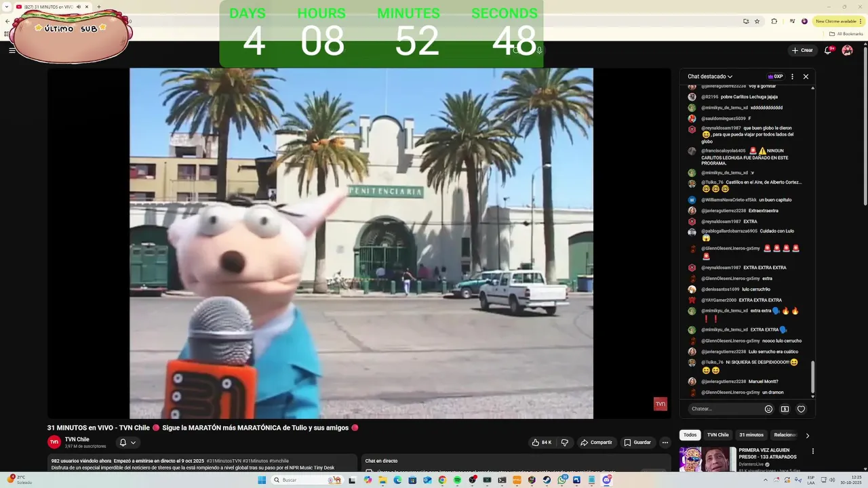Expand the Chat destacado dropdown
The height and width of the screenshot is (488, 868).
[x=710, y=77]
